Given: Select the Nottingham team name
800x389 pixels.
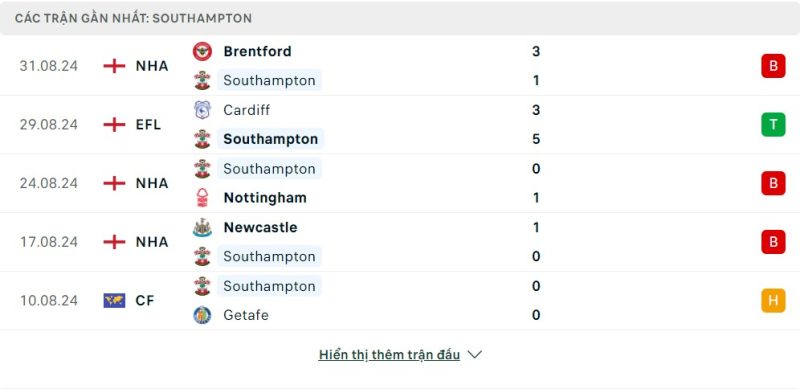Looking at the screenshot, I should click(x=265, y=198).
